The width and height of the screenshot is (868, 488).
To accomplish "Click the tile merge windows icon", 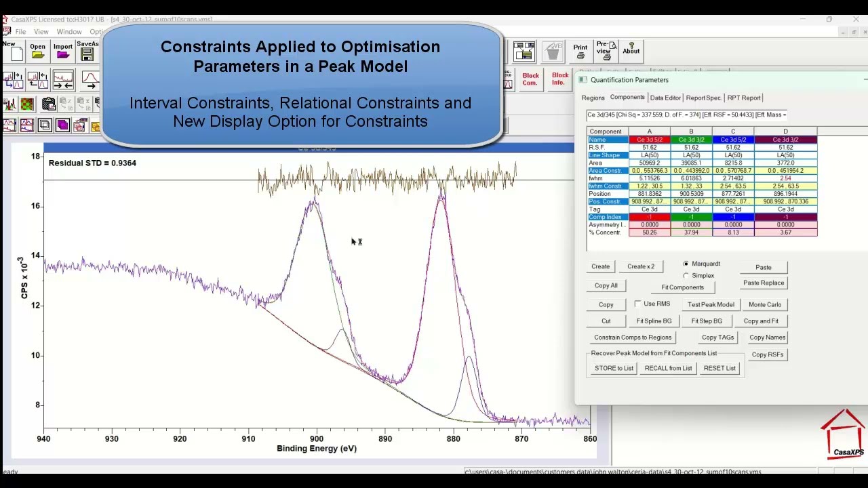I will pos(524,52).
